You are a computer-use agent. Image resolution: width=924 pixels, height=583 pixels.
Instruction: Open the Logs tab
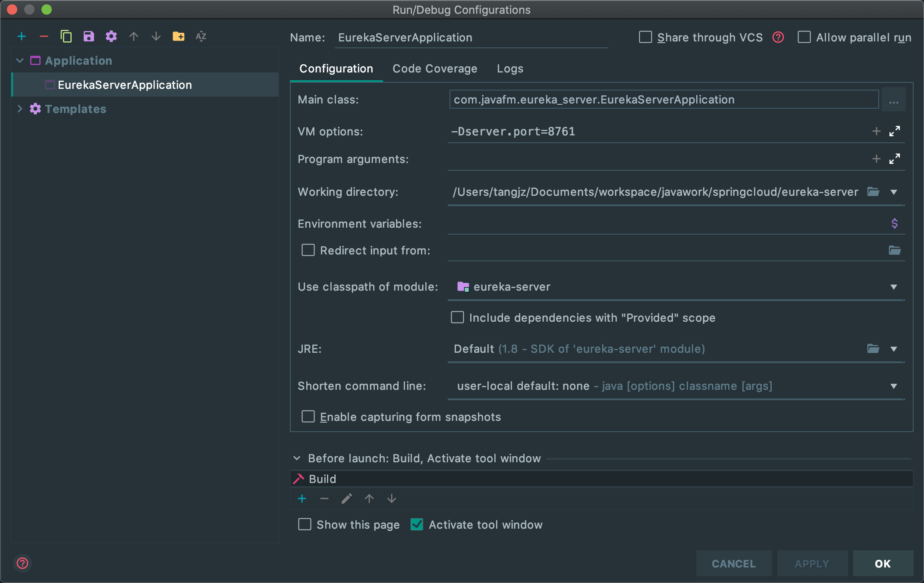coord(510,69)
